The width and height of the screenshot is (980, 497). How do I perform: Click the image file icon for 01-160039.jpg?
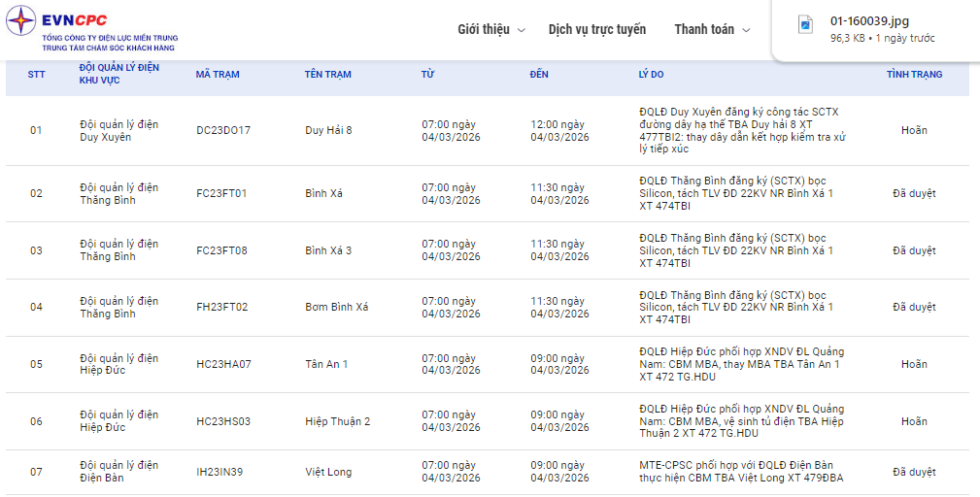click(805, 25)
